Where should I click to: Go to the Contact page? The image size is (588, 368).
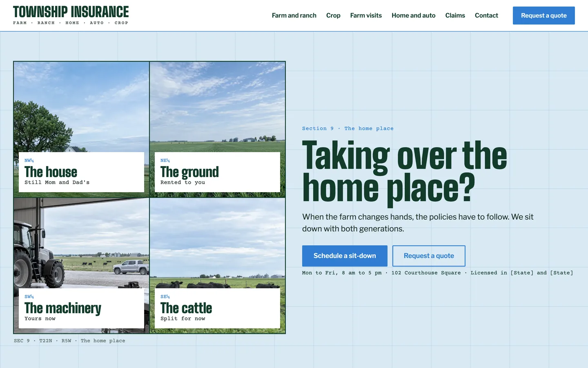tap(486, 16)
